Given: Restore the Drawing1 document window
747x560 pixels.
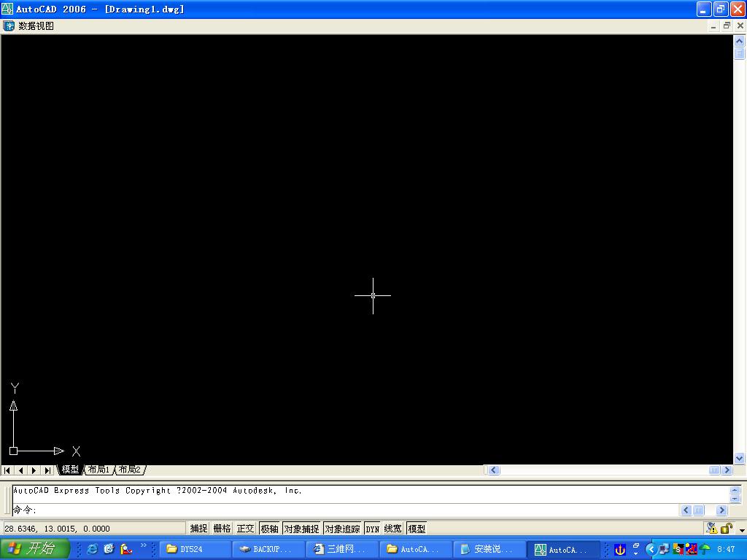Looking at the screenshot, I should click(727, 26).
